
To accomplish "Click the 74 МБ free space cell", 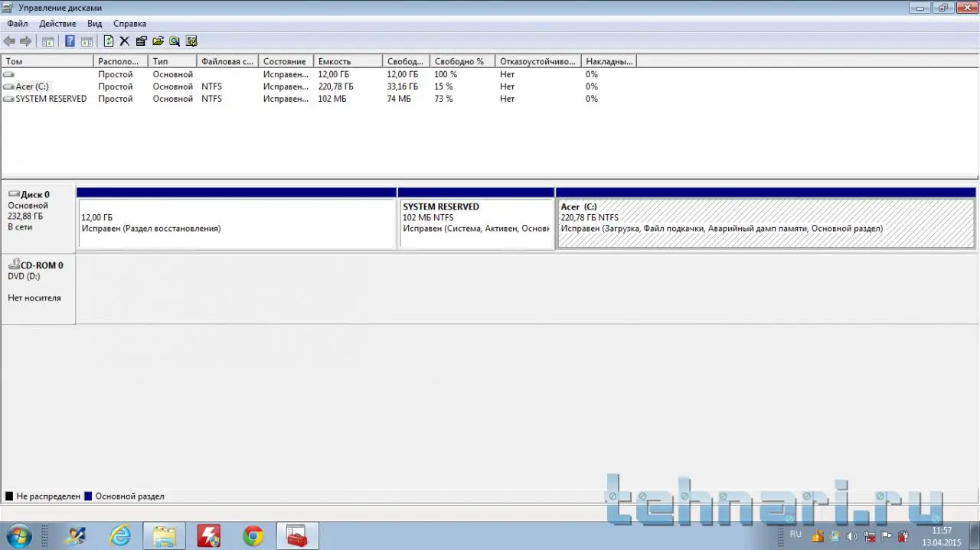I will pos(398,99).
